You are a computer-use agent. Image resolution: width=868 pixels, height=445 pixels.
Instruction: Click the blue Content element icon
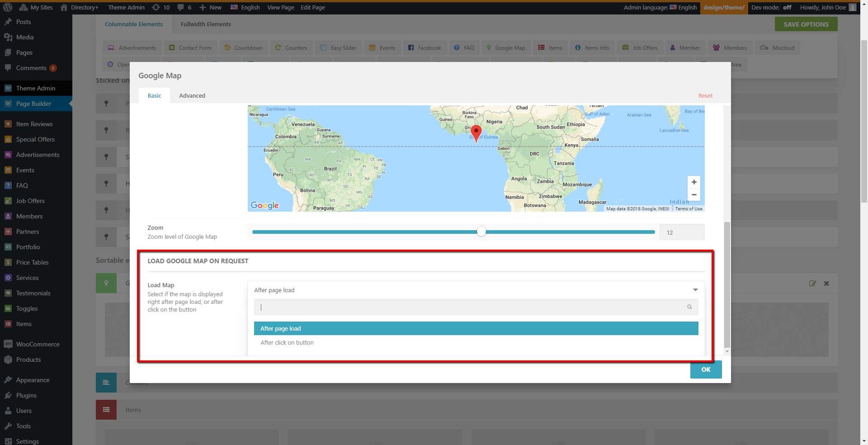(106, 383)
